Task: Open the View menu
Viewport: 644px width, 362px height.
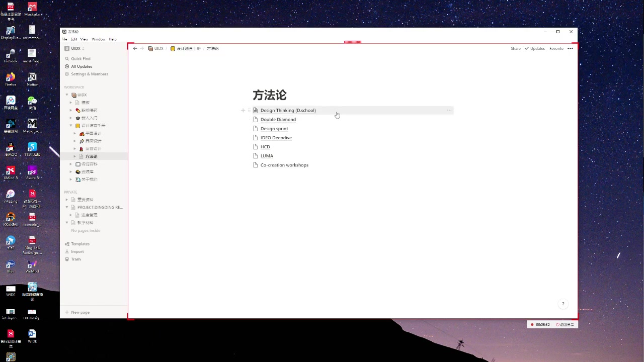Action: (84, 39)
